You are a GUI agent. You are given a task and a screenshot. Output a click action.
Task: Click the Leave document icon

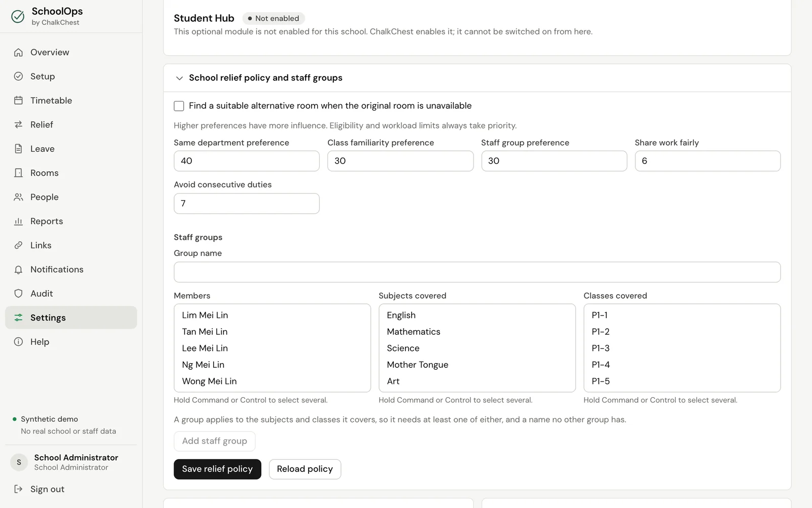point(18,149)
